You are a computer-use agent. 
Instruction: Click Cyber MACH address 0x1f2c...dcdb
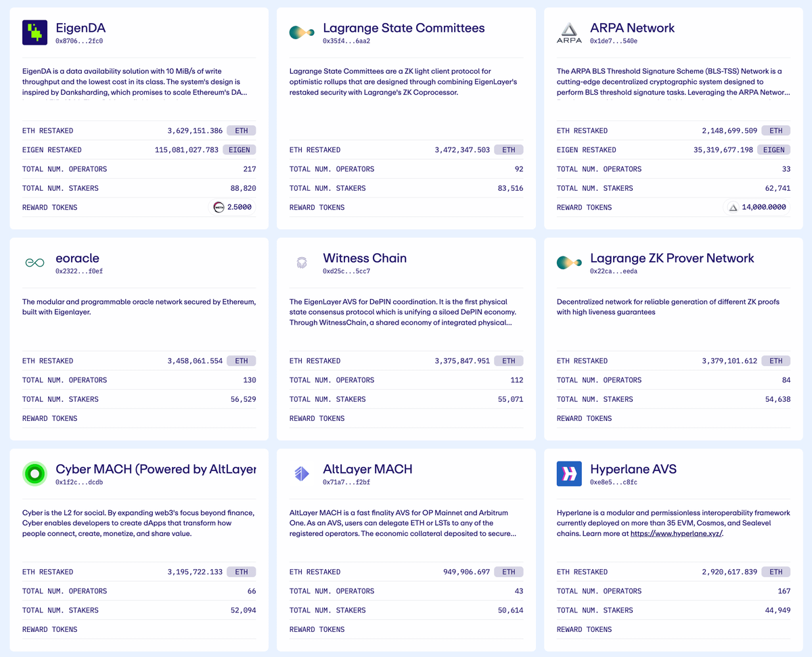point(79,482)
